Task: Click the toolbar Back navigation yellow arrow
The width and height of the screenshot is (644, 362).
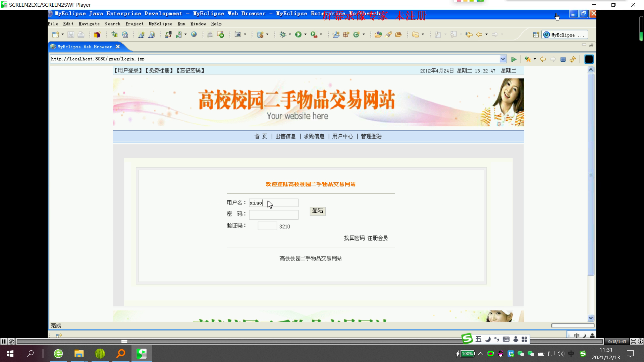Action: 479,35
